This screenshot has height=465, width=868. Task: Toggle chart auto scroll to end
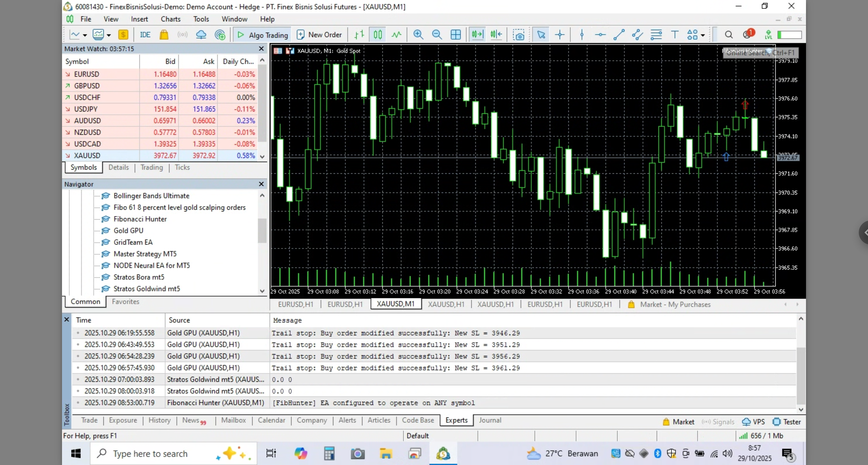(x=477, y=34)
